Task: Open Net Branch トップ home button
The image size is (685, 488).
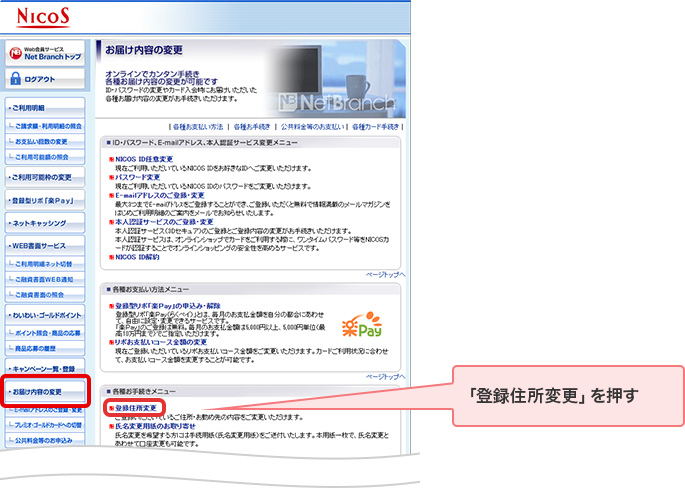Action: [45, 54]
